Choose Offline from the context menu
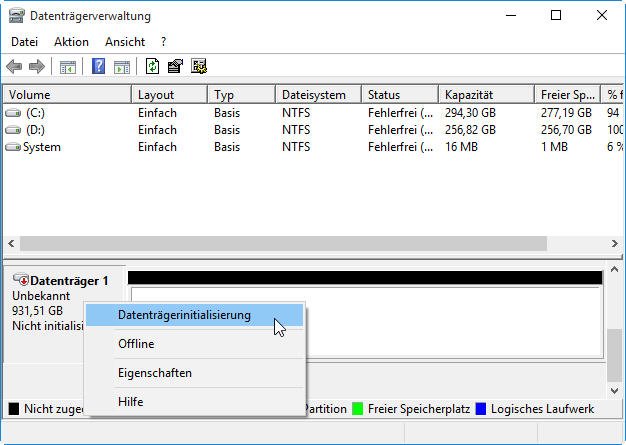The image size is (626, 445). [x=194, y=344]
